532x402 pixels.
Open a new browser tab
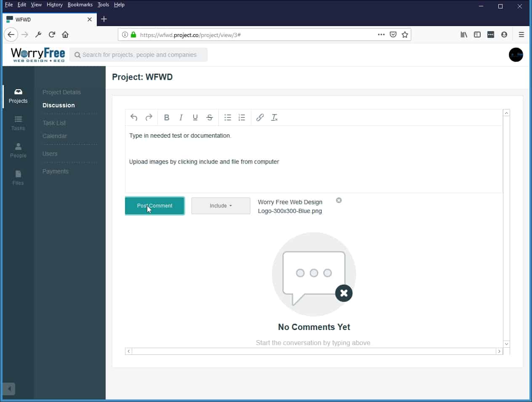click(104, 19)
